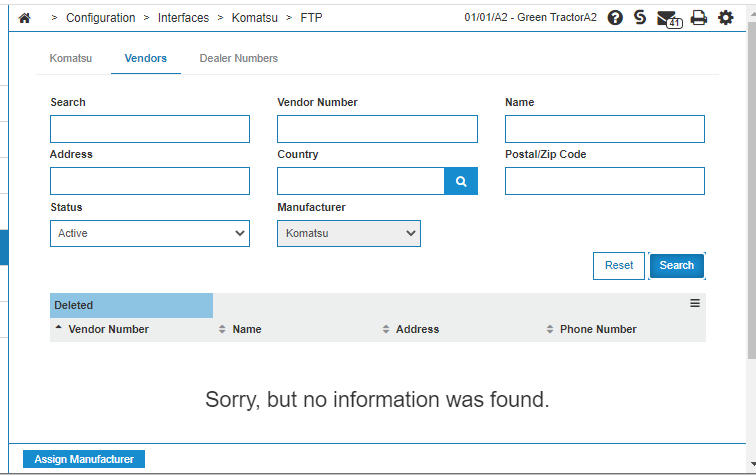Click Configuration in the breadcrumb

101,18
